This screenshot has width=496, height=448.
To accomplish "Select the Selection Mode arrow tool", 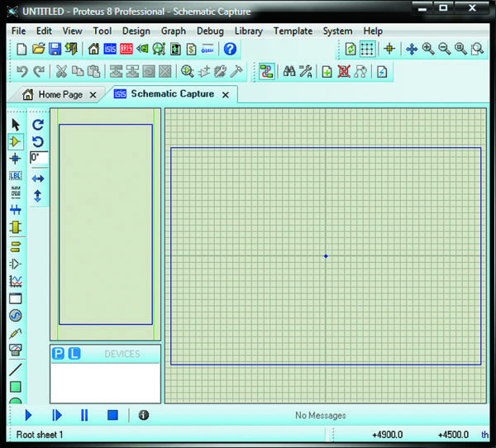I will pyautogui.click(x=16, y=125).
